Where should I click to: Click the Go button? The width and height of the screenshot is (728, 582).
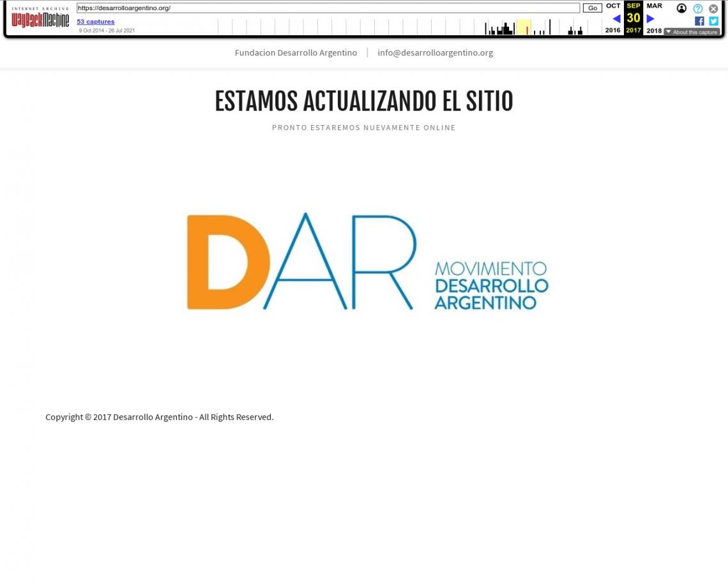click(593, 8)
